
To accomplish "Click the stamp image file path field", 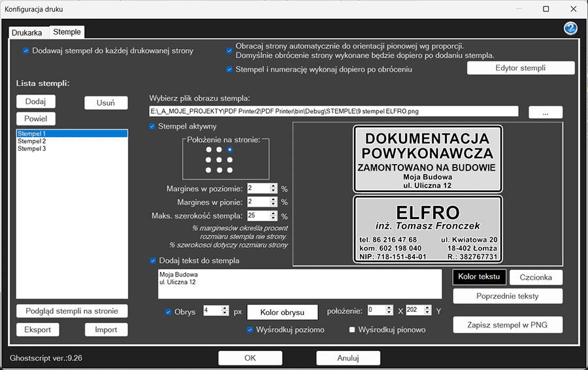I will click(333, 112).
